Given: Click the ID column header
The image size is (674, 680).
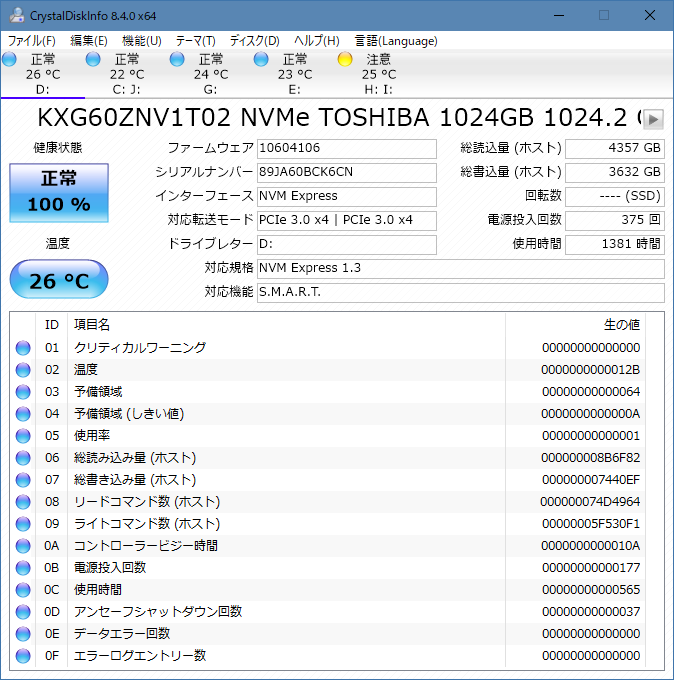Looking at the screenshot, I should [52, 324].
